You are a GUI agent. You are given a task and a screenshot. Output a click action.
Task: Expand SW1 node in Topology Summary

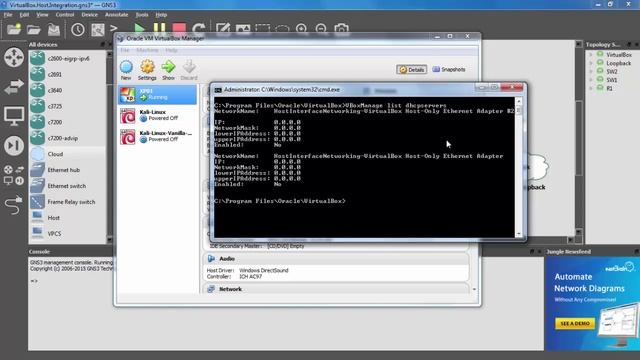tap(591, 80)
